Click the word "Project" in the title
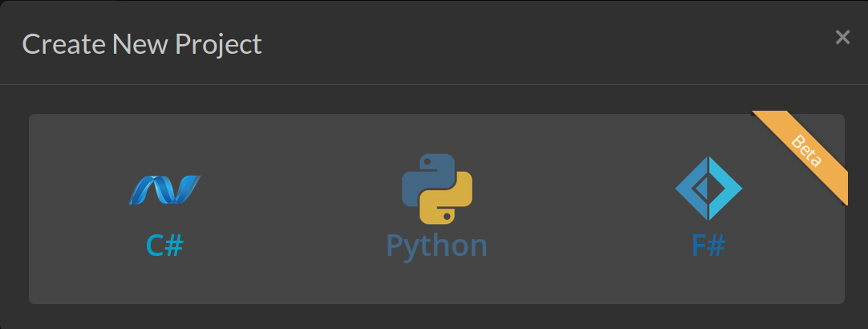Screen dimensions: 868x329 (x=223, y=44)
